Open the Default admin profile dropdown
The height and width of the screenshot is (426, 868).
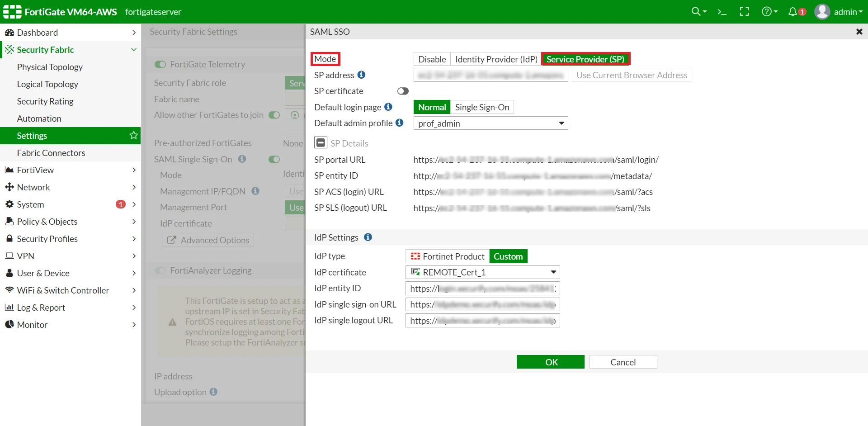click(561, 123)
